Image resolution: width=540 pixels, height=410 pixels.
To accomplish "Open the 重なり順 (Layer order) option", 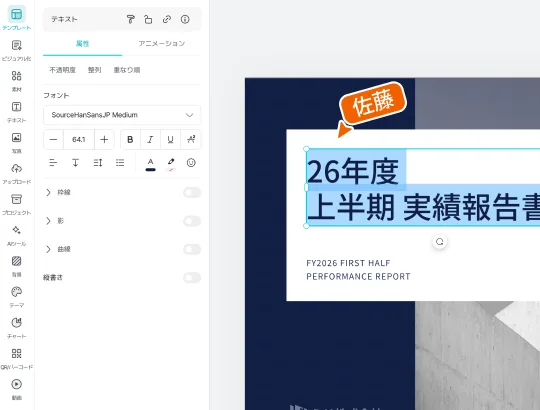I will point(127,70).
